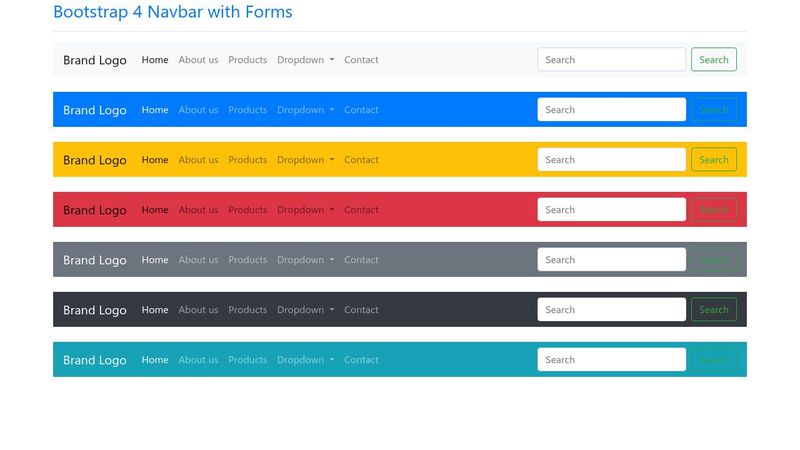Select Home in the blue navbar
Viewport: 800px width, 450px height.
155,110
